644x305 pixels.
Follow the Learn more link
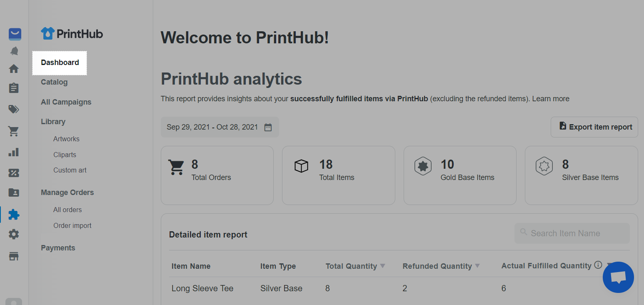[551, 99]
